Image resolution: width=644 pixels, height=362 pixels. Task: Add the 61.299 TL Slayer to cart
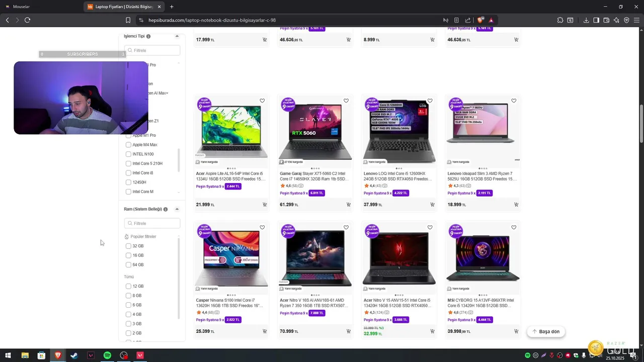point(349,205)
